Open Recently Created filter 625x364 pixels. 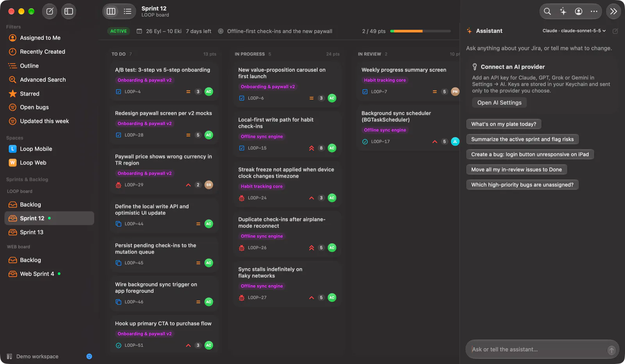[x=49, y=52]
